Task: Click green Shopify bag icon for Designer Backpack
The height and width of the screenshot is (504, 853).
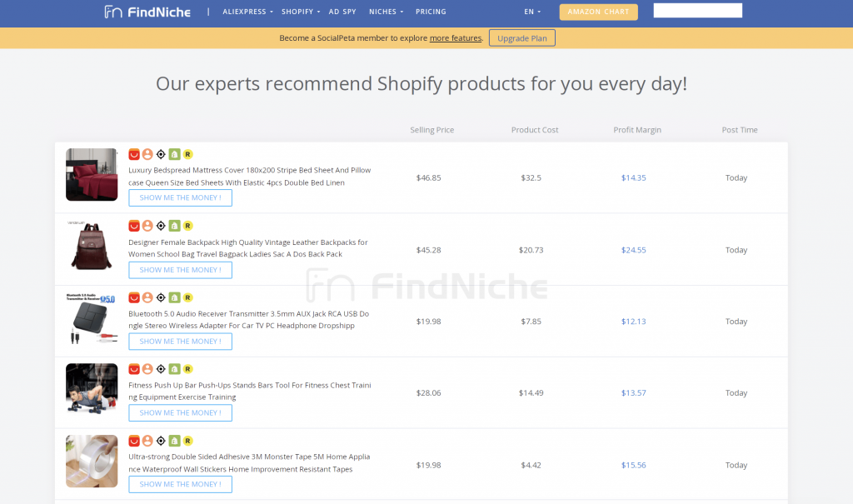Action: point(174,226)
